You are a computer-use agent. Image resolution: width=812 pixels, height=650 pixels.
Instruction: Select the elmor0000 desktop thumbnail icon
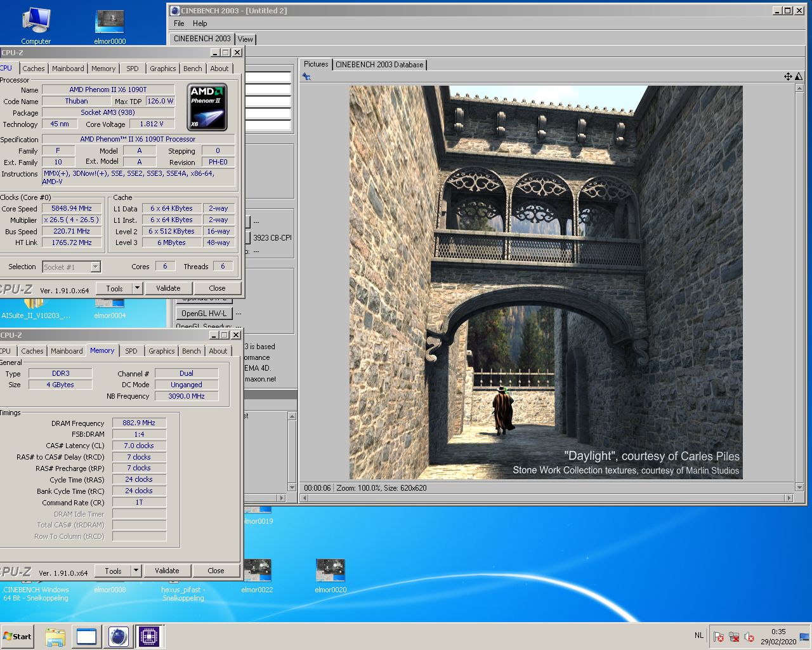click(x=110, y=27)
